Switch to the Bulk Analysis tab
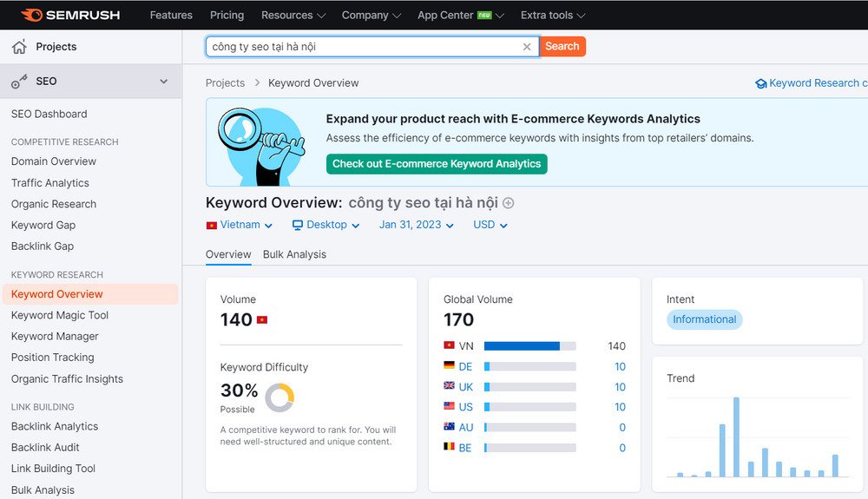 click(294, 254)
